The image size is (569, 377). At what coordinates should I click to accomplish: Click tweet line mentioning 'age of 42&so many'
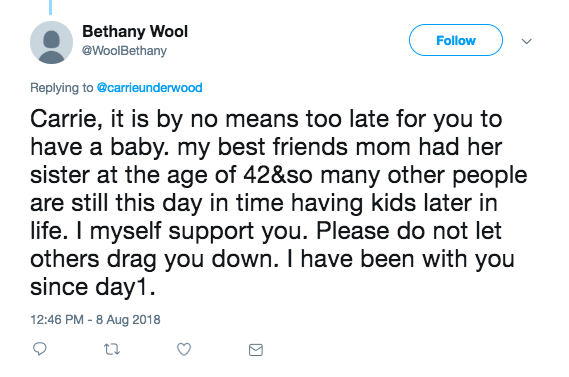[278, 175]
